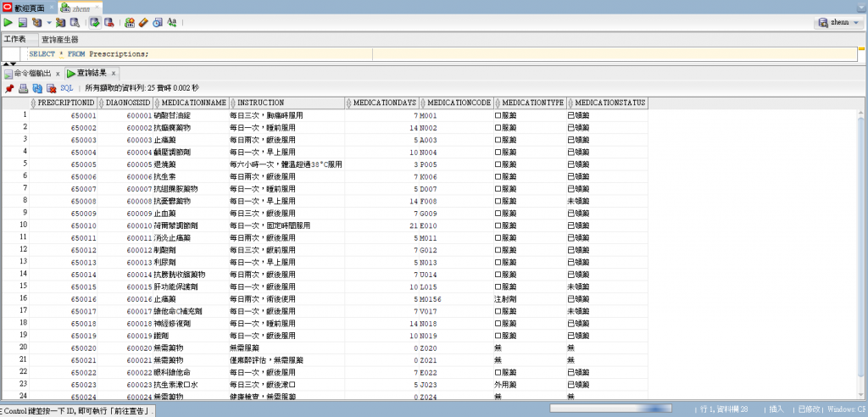Select the zhenn worksheet tab
The height and width of the screenshot is (417, 868).
(x=82, y=8)
